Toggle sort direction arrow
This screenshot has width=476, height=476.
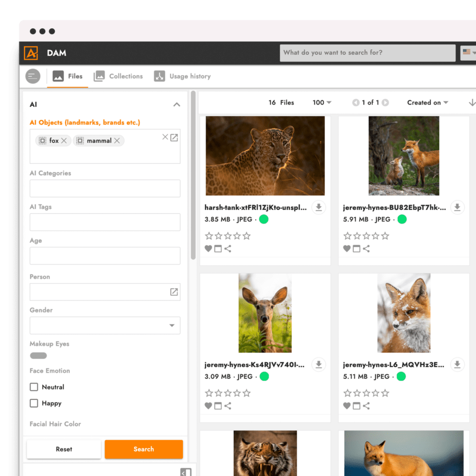tap(472, 103)
